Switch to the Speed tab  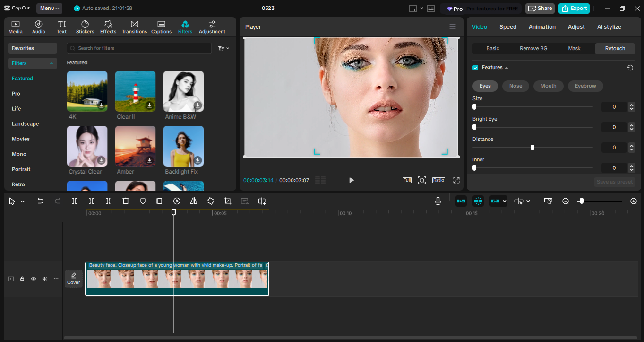point(507,27)
